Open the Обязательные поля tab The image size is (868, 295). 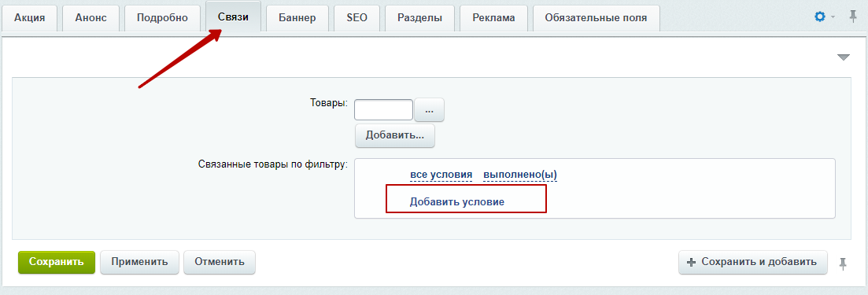click(597, 18)
